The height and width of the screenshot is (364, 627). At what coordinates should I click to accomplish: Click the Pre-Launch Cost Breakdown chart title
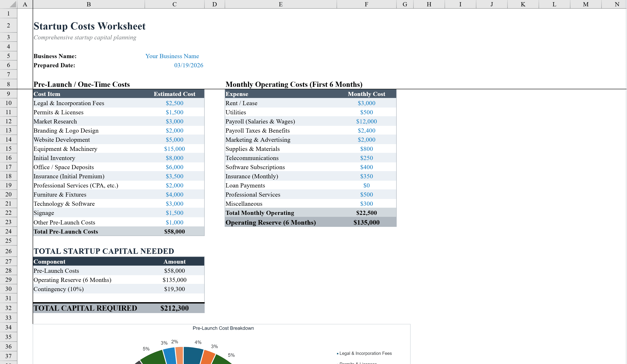pyautogui.click(x=223, y=328)
